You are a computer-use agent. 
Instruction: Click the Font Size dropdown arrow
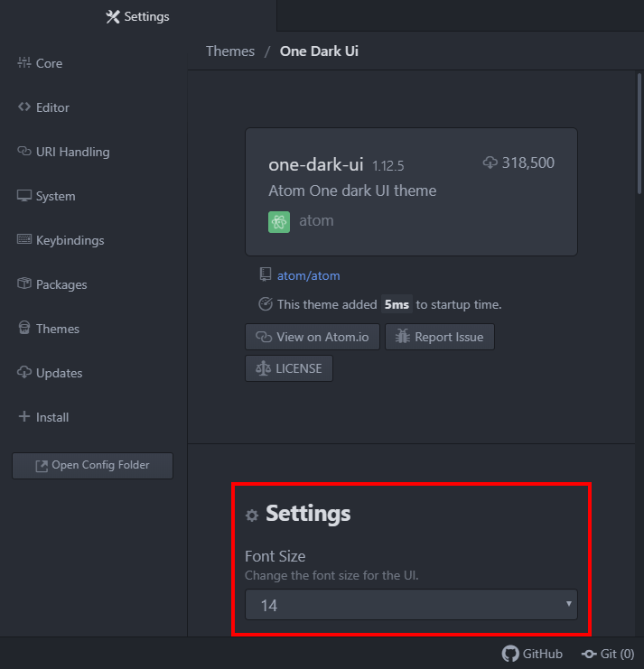click(569, 603)
